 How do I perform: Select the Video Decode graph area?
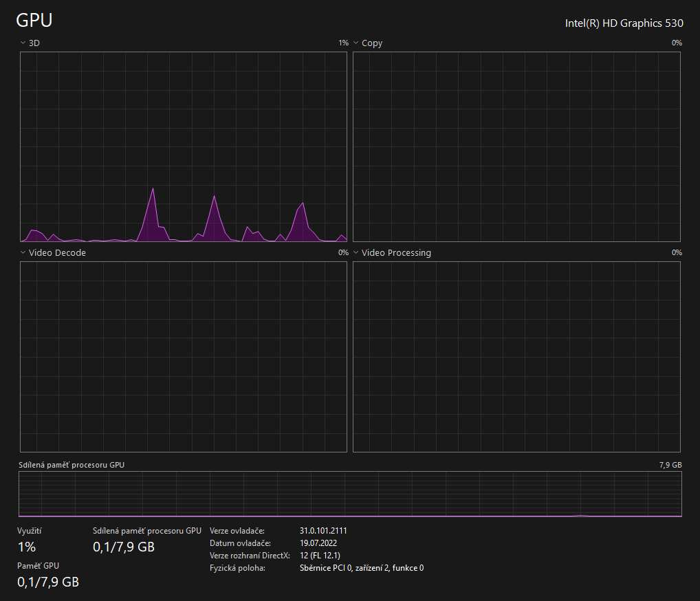(184, 356)
